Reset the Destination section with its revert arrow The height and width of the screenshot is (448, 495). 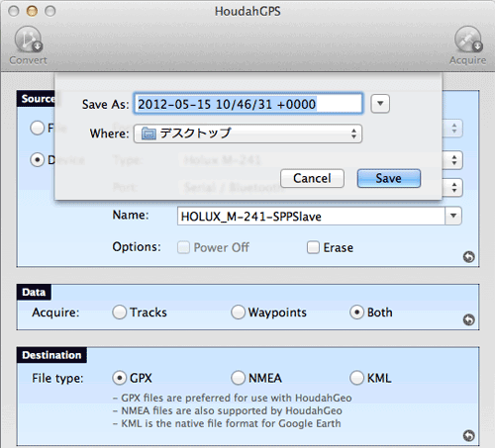468,435
